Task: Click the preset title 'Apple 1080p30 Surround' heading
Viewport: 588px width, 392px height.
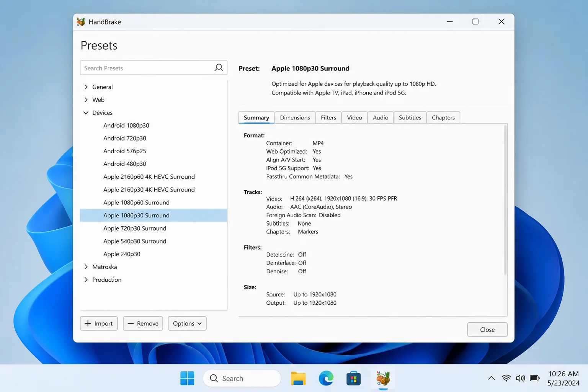Action: click(310, 69)
